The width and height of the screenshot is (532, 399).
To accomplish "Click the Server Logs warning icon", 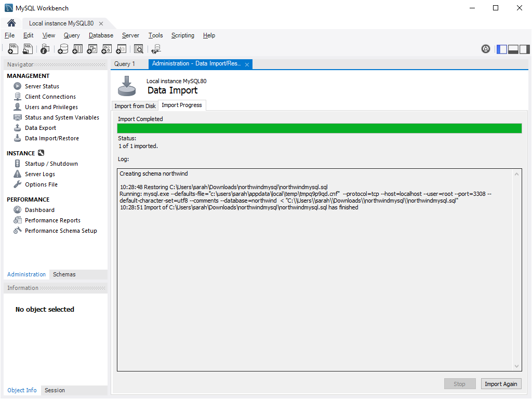I will (x=17, y=174).
